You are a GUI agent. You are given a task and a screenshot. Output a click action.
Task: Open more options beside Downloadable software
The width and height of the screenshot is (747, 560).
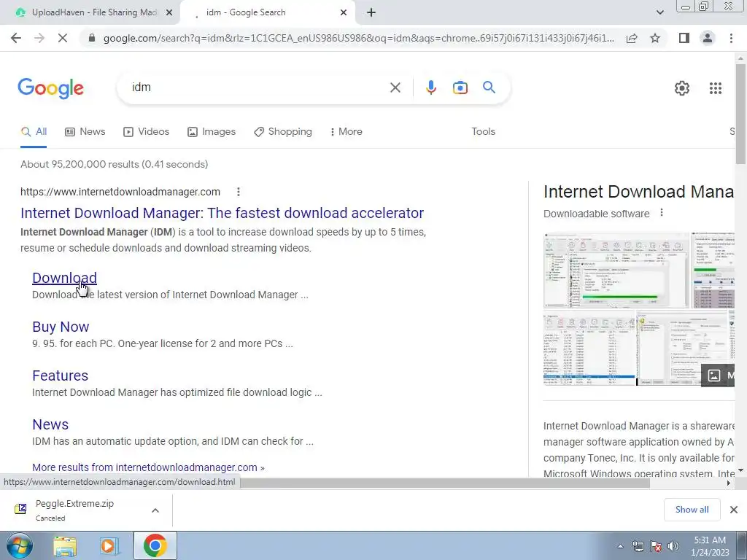661,213
